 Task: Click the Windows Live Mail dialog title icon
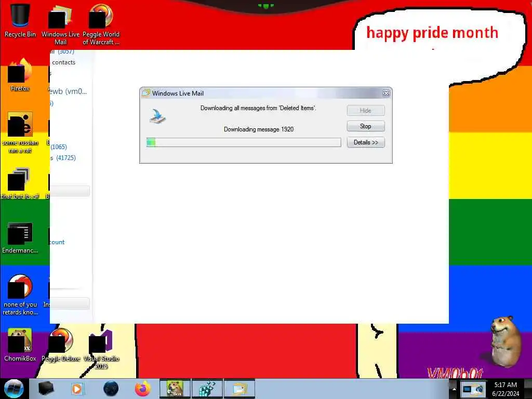click(146, 93)
